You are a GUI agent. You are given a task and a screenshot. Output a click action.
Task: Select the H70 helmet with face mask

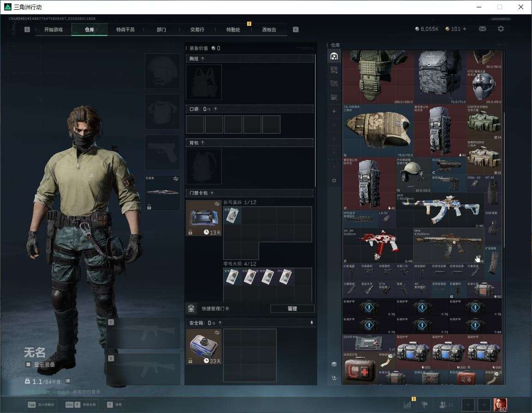tap(484, 87)
